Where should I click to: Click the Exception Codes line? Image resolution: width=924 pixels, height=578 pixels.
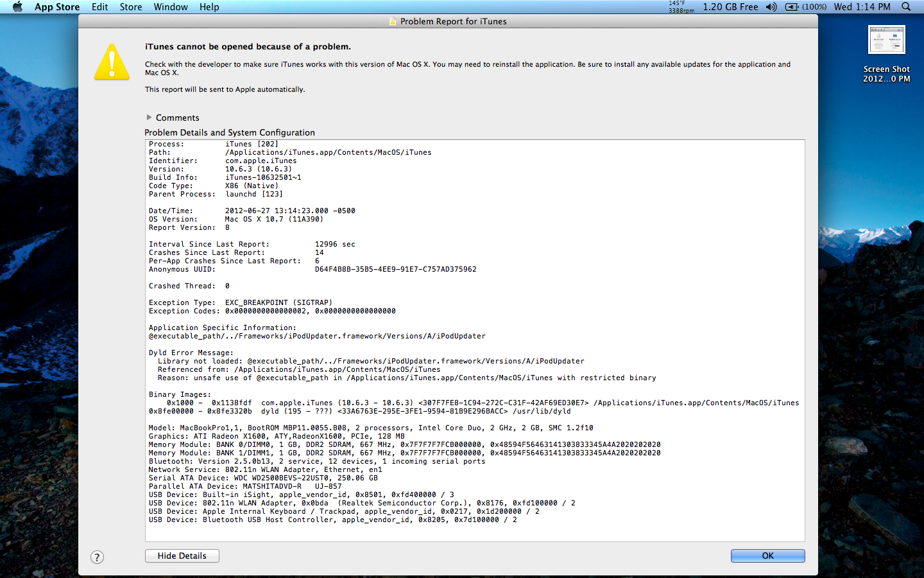(272, 311)
